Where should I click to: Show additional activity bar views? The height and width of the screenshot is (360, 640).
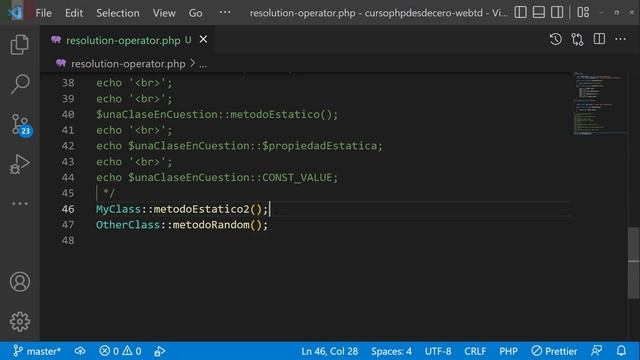20,203
